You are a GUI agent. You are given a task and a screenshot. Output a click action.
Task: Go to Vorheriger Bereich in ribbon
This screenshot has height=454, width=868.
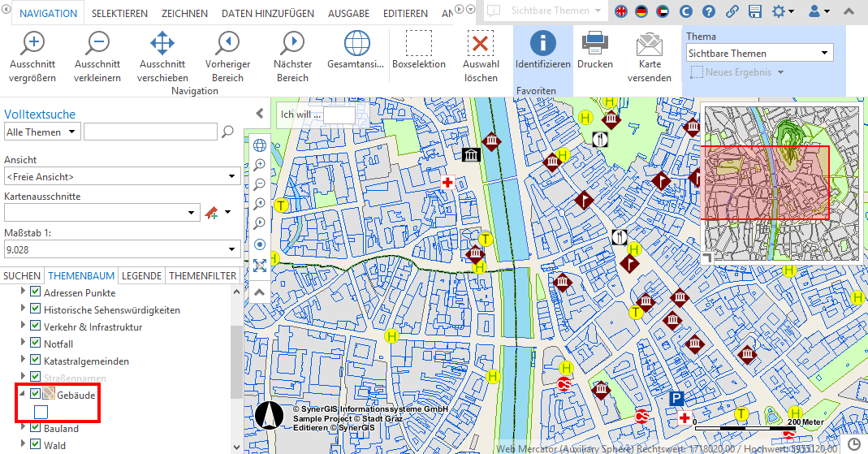pos(227,57)
